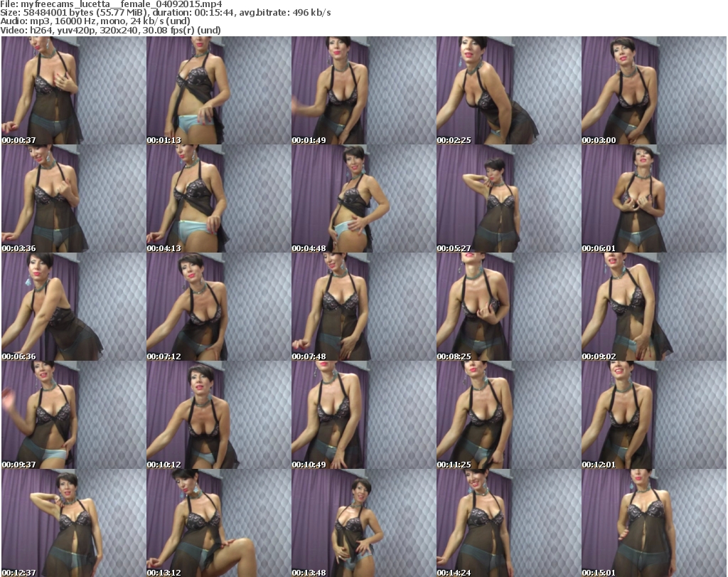Open the frame stamped 00:01:13
Screen dimensions: 728x577
219,90
